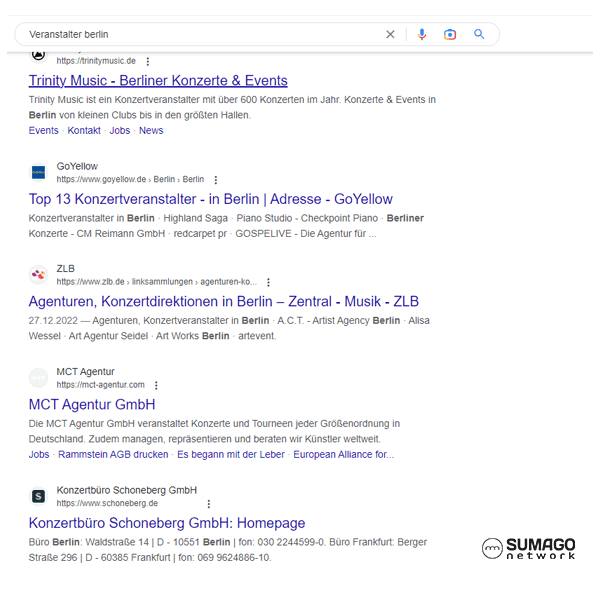The height and width of the screenshot is (600, 600).
Task: Click the MCT Agentur favicon
Action: (x=38, y=378)
